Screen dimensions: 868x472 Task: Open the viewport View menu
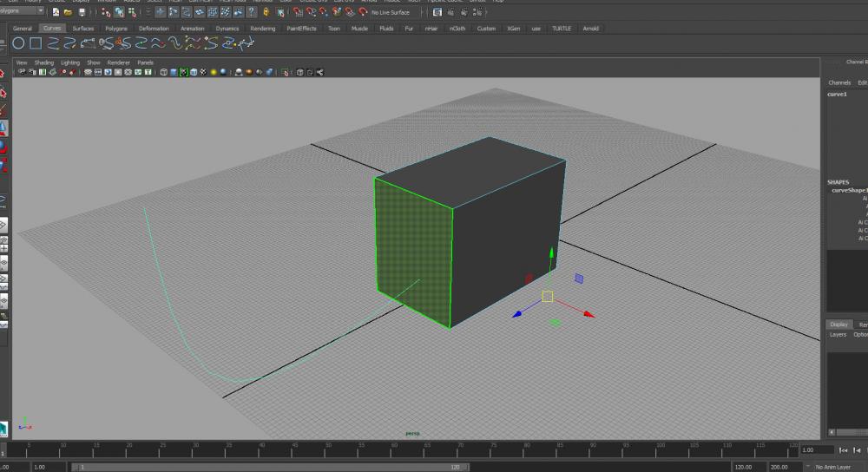(22, 62)
